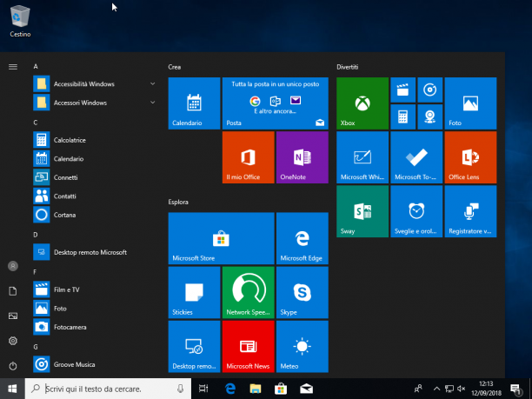This screenshot has width=532, height=399.
Task: Click the muted volume tray icon
Action: pyautogui.click(x=461, y=389)
